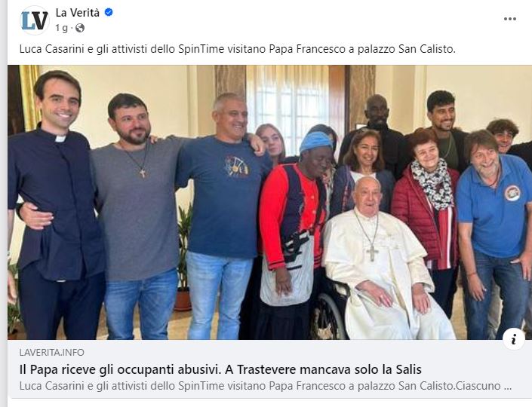Click the info "i" icon on photo
Image resolution: width=532 pixels, height=407 pixels.
tap(514, 339)
